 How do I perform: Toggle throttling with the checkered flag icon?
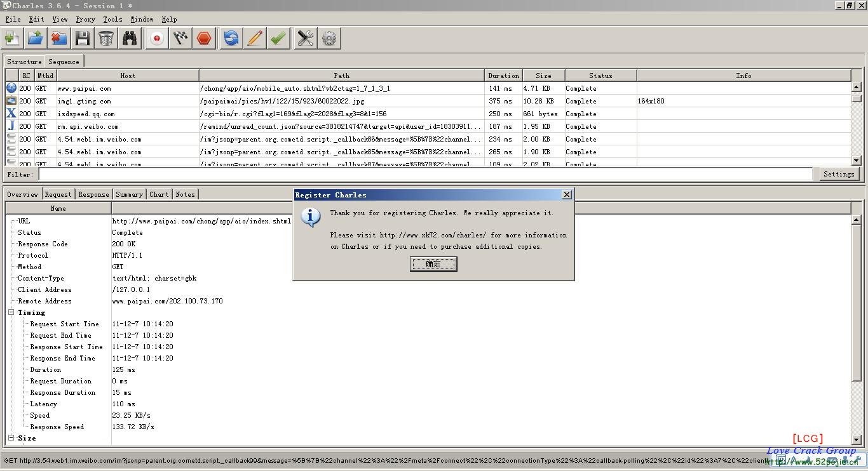coord(180,39)
